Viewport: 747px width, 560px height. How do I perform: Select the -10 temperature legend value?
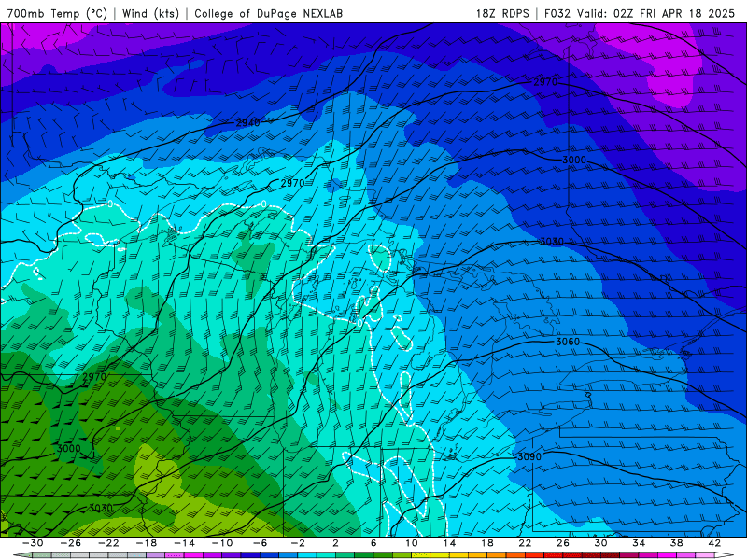click(222, 543)
